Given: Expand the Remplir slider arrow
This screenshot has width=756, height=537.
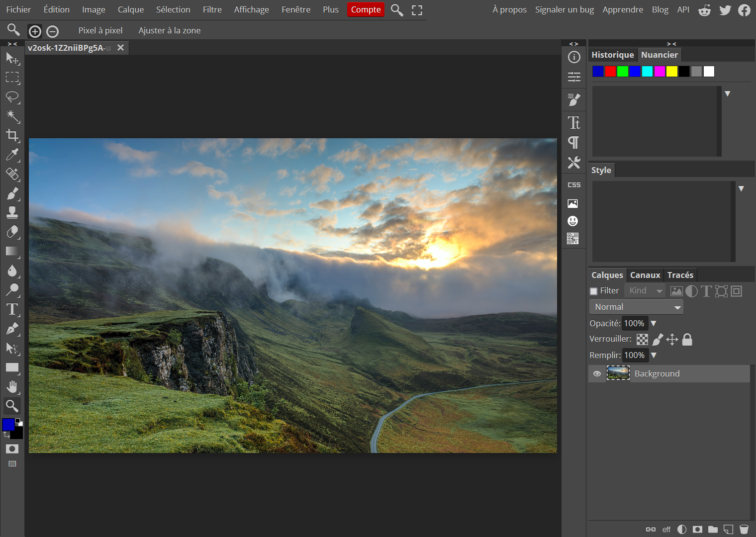Looking at the screenshot, I should (654, 355).
